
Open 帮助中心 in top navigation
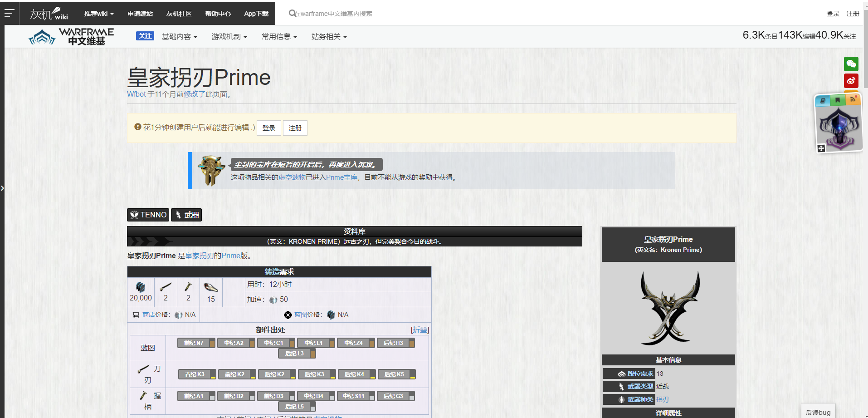(x=218, y=14)
